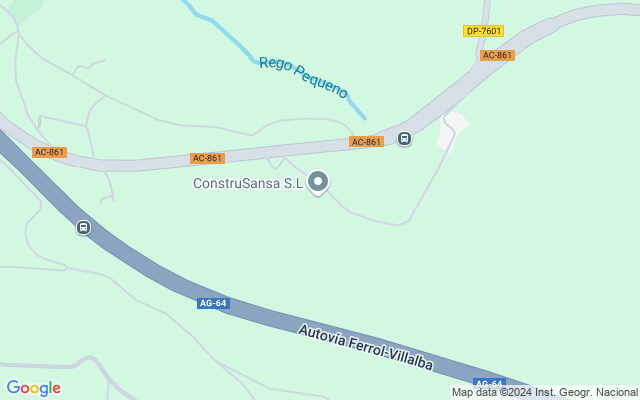Open the bus stop icon beside AG-64 motorway
The width and height of the screenshot is (640, 400).
click(x=83, y=227)
